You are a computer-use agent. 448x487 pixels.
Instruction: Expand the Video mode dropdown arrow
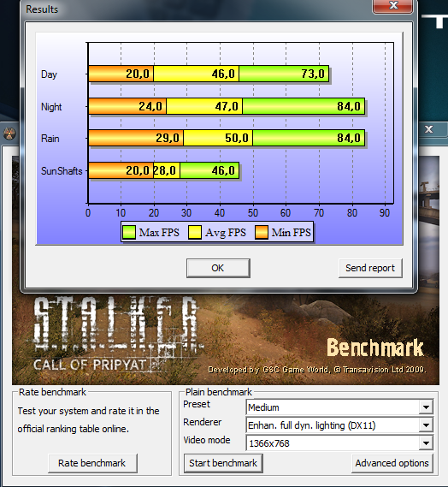point(426,442)
